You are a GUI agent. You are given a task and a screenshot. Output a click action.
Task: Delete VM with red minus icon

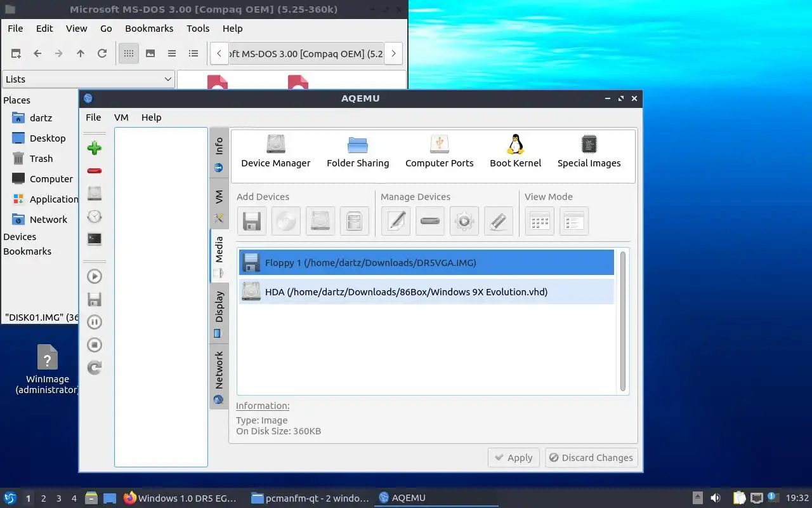(x=95, y=171)
